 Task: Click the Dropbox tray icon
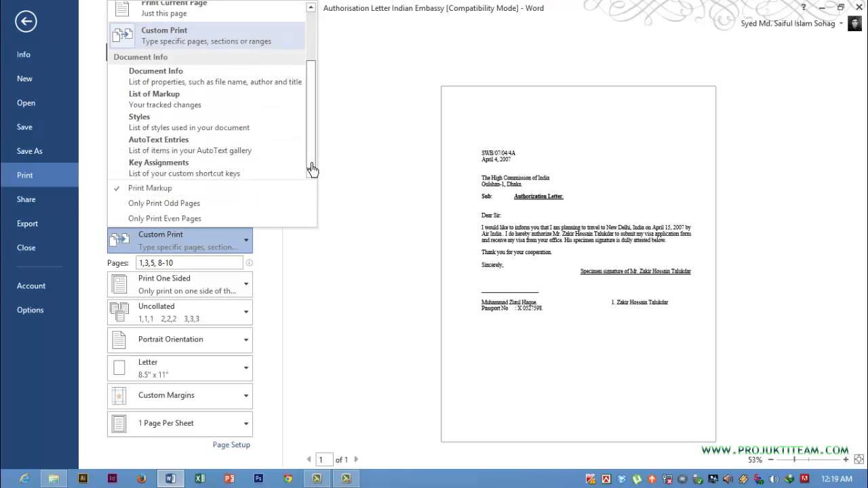coord(622,479)
